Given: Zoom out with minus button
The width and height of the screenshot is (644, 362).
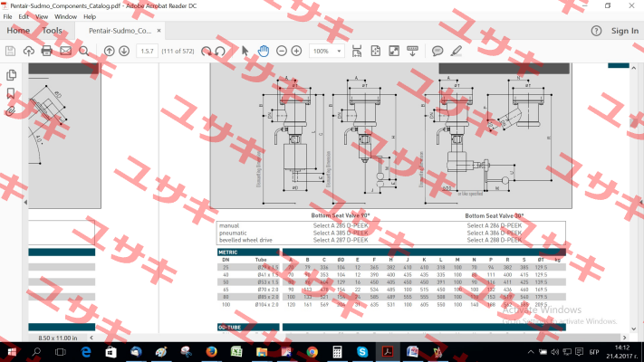Looking at the screenshot, I should [x=282, y=51].
